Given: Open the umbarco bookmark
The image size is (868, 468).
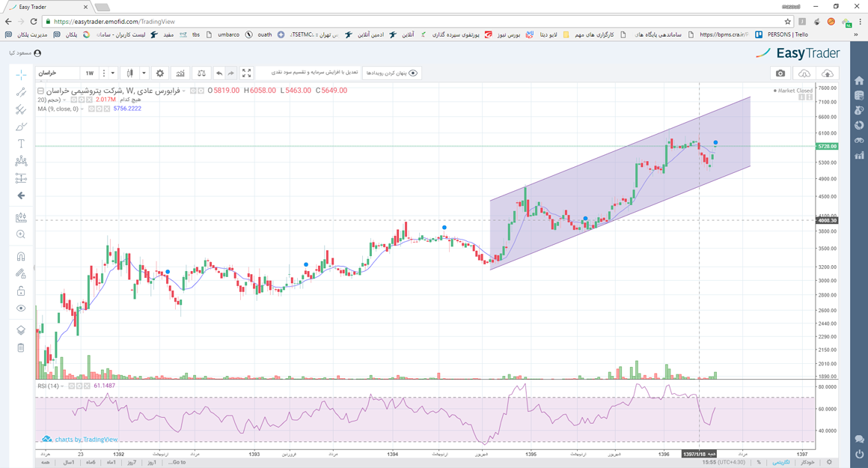Looking at the screenshot, I should [x=222, y=34].
